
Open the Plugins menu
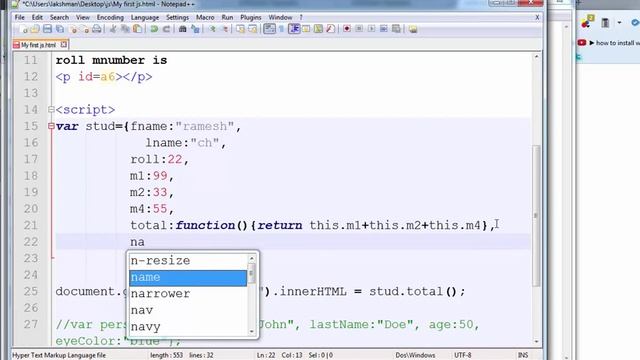click(251, 18)
